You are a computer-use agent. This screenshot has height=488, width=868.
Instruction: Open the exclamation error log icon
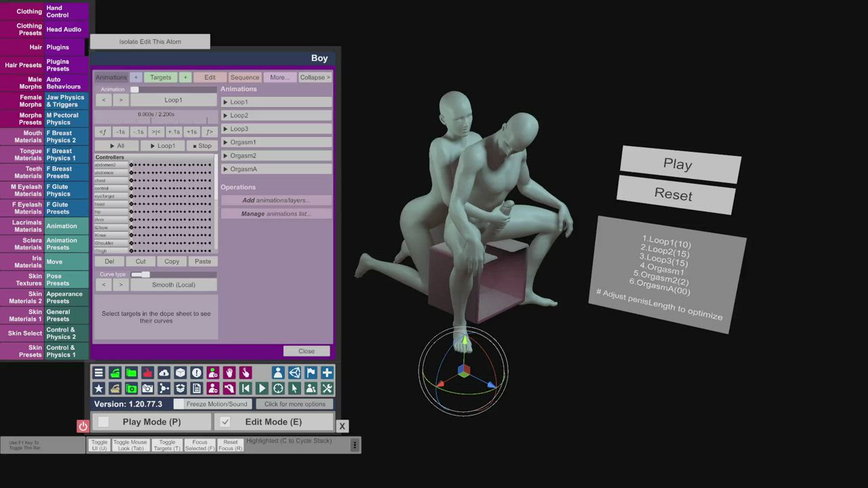coord(196,373)
